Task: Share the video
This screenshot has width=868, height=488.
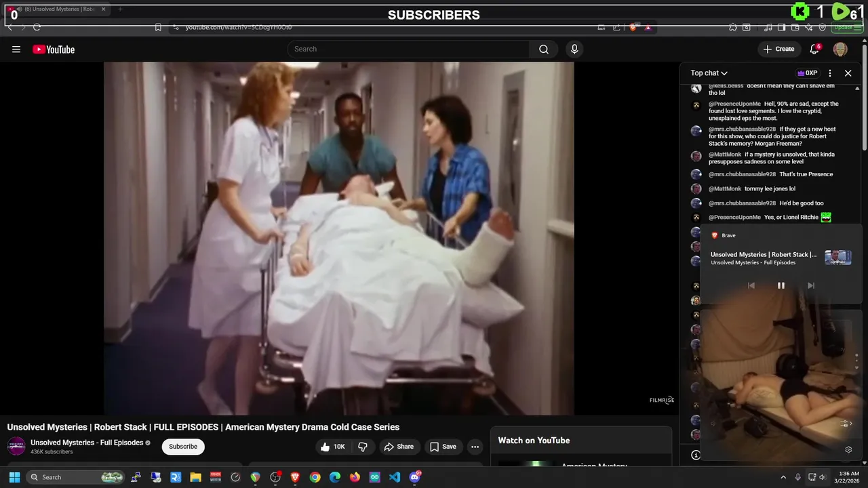Action: [399, 447]
